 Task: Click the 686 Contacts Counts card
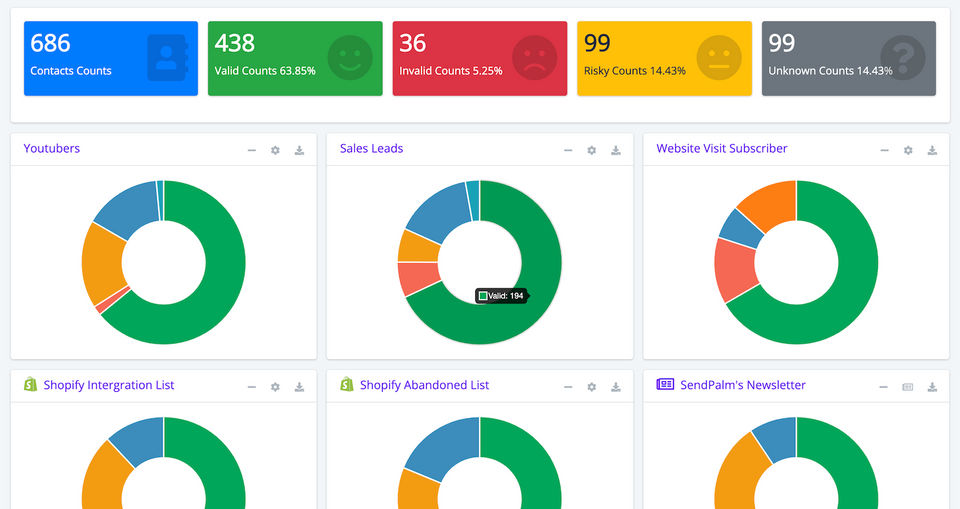[111, 58]
